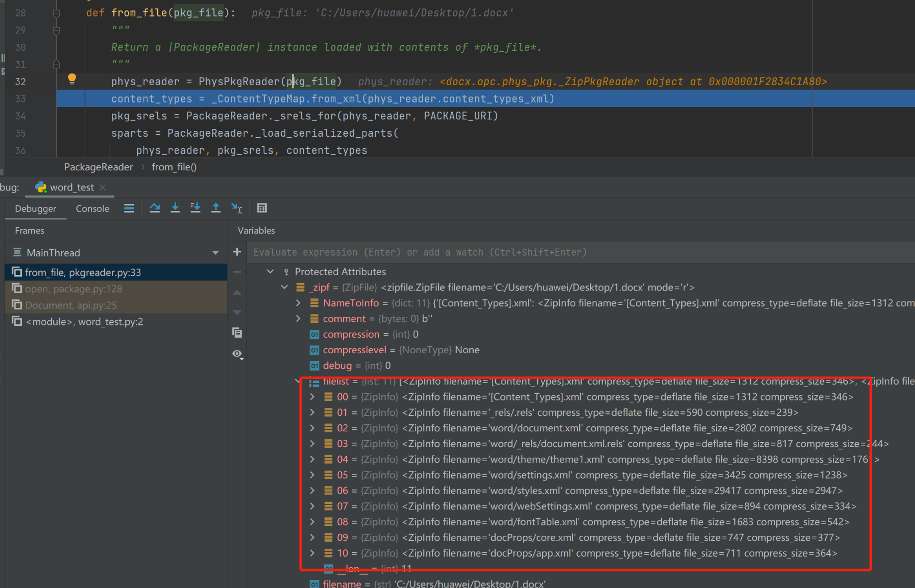Expand filelist item 00 Content_Types.xml
This screenshot has height=588, width=915.
(x=312, y=396)
